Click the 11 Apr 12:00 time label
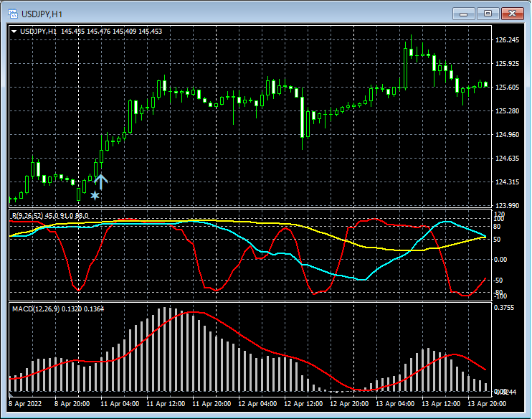Viewport: 532px width, 419px height. (164, 404)
